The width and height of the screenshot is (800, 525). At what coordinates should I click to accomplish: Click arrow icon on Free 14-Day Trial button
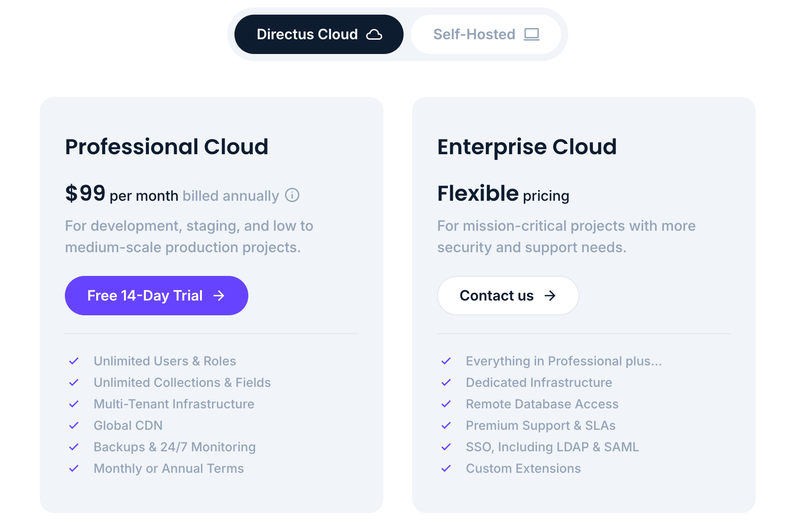click(219, 295)
